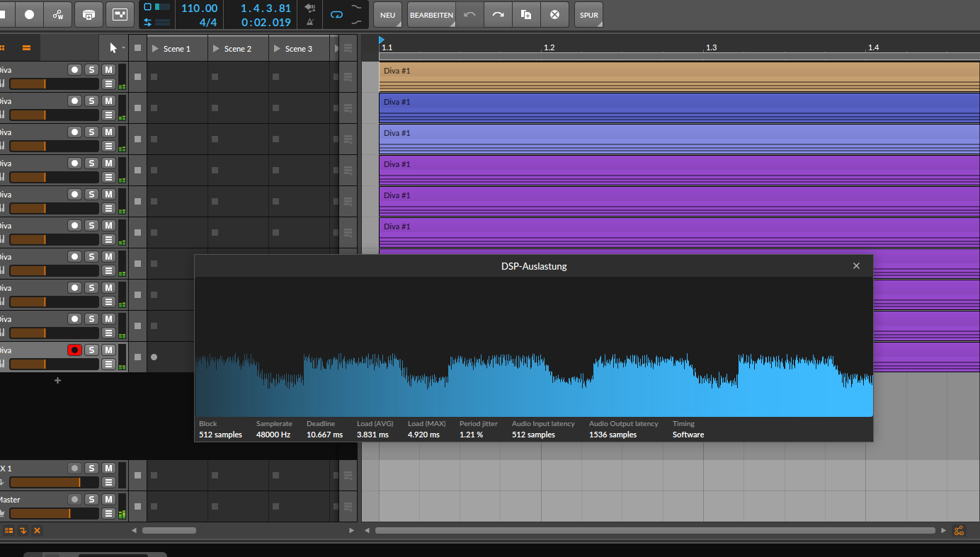Click the time display 0:02.019
980x557 pixels.
coord(266,22)
